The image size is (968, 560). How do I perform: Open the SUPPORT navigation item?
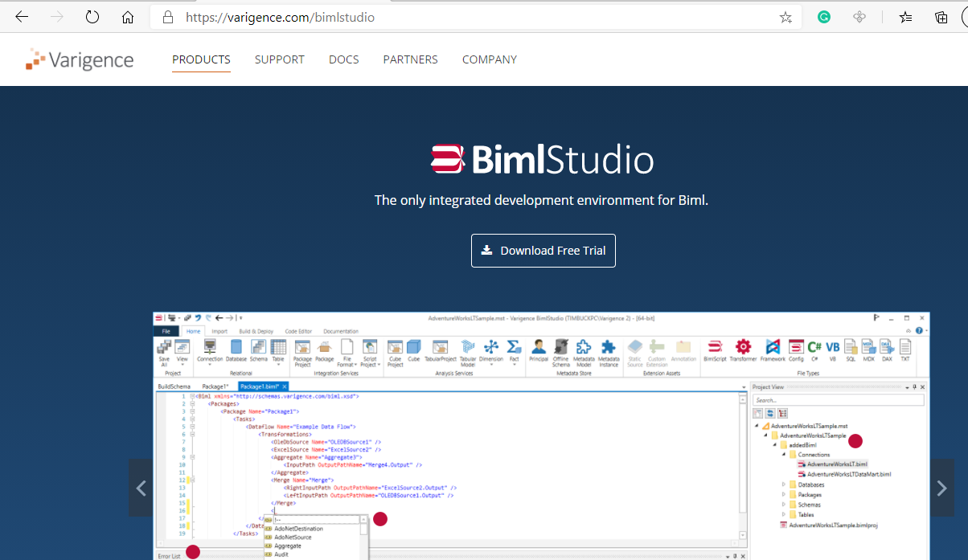coord(279,59)
